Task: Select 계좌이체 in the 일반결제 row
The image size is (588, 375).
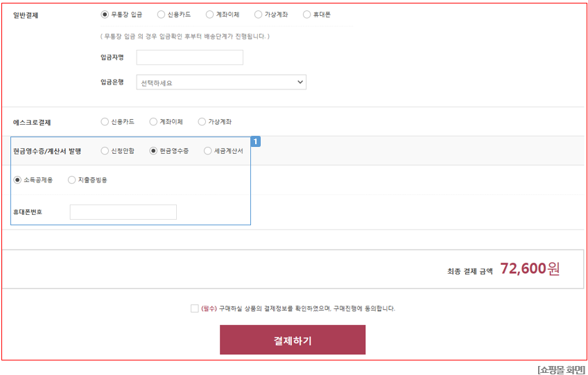Action: coord(209,15)
